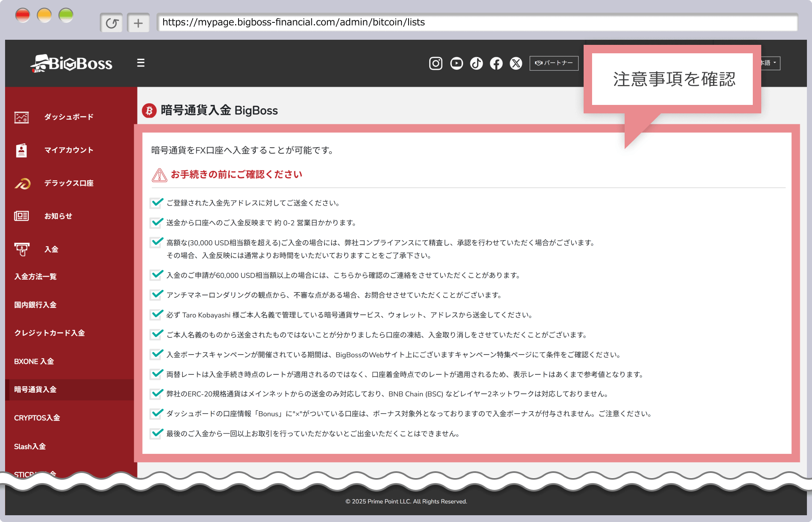
Task: Open a new tab with plus button
Action: 138,23
